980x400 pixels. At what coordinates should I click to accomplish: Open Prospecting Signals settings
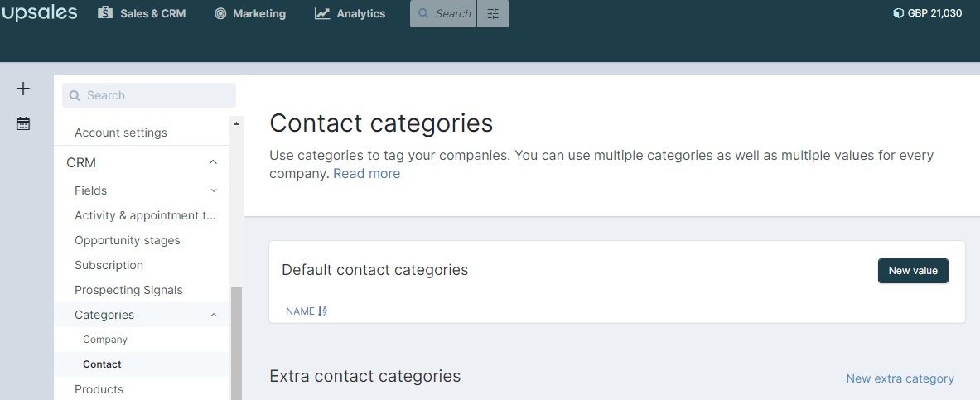(128, 290)
